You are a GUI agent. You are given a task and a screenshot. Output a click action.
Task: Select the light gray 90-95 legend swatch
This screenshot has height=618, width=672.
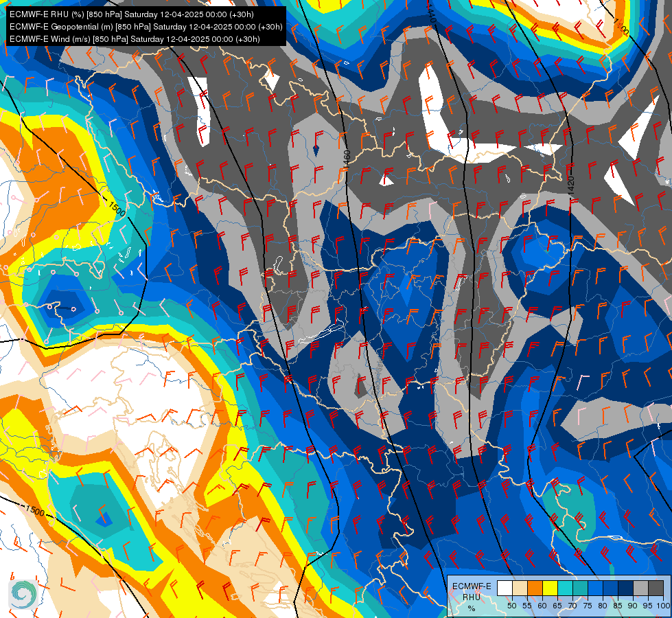tap(641, 588)
